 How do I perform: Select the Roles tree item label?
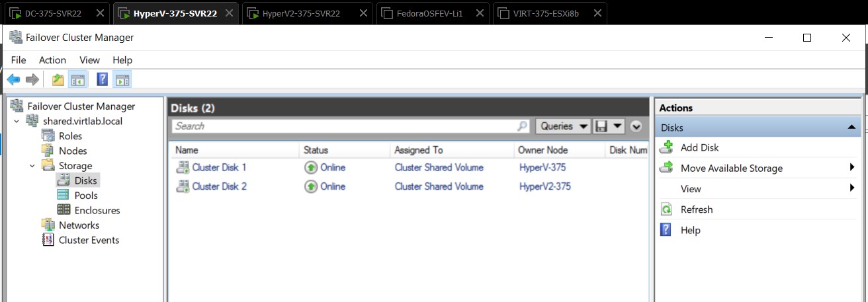tap(70, 135)
